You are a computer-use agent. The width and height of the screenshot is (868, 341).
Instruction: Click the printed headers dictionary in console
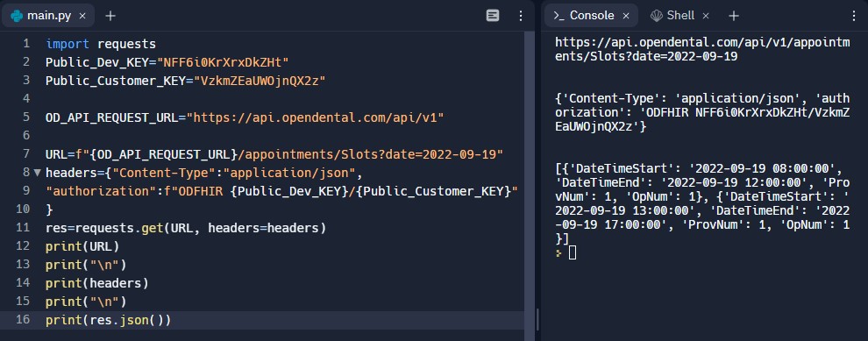pyautogui.click(x=702, y=112)
